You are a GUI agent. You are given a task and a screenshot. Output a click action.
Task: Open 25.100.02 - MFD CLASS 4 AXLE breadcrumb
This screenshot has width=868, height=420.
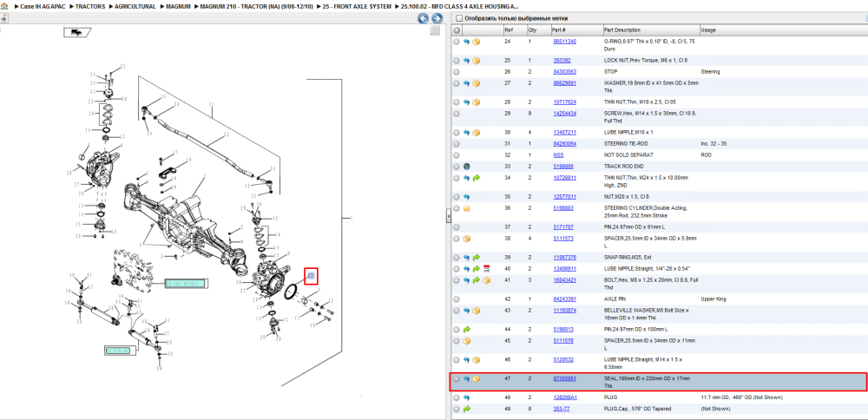[x=461, y=6]
